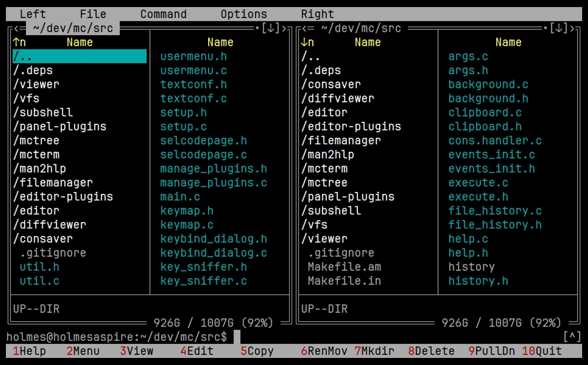Select /filemanager in left panel
The width and height of the screenshot is (588, 365).
pos(53,182)
